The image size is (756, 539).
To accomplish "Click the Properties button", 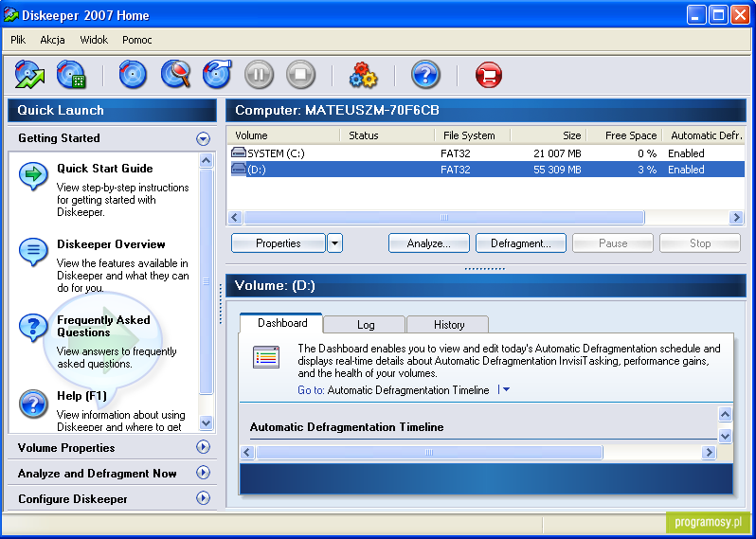I will (x=279, y=243).
